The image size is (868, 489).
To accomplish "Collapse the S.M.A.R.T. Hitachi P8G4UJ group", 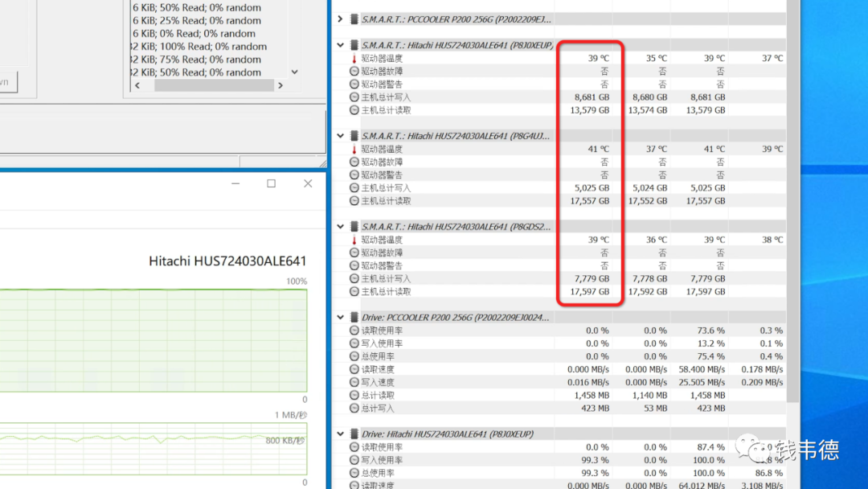I will pyautogui.click(x=341, y=136).
